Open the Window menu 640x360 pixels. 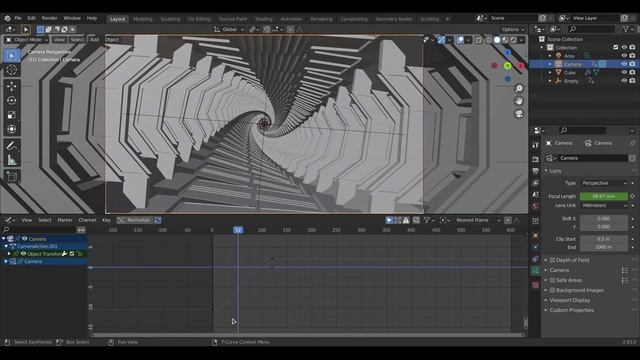72,18
